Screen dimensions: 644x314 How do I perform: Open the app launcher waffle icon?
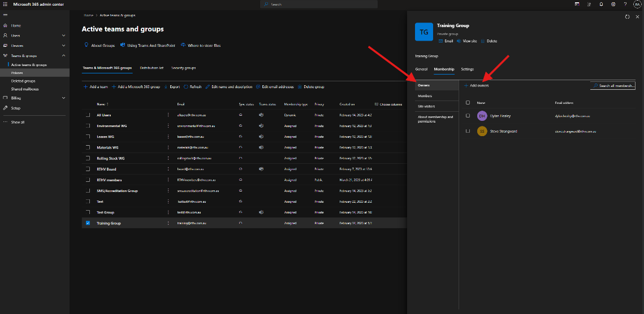[x=5, y=4]
